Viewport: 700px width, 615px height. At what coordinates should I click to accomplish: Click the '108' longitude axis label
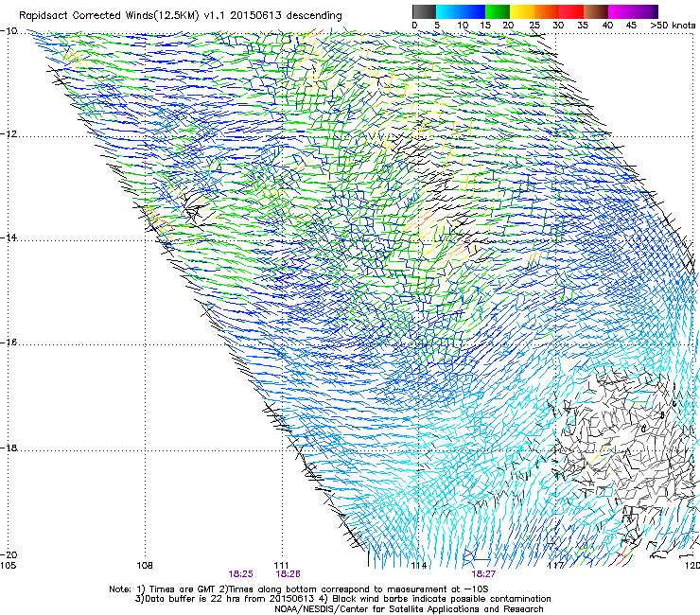[x=145, y=566]
